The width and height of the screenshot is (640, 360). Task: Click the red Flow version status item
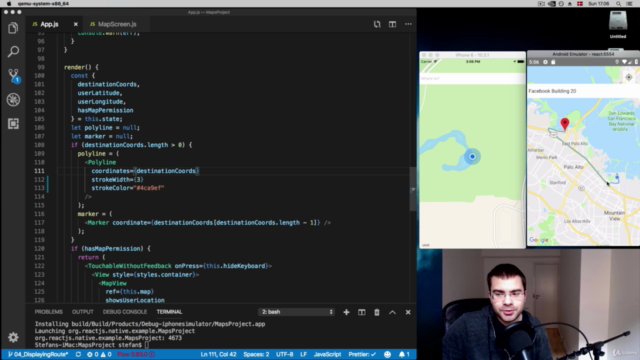[x=136, y=354]
